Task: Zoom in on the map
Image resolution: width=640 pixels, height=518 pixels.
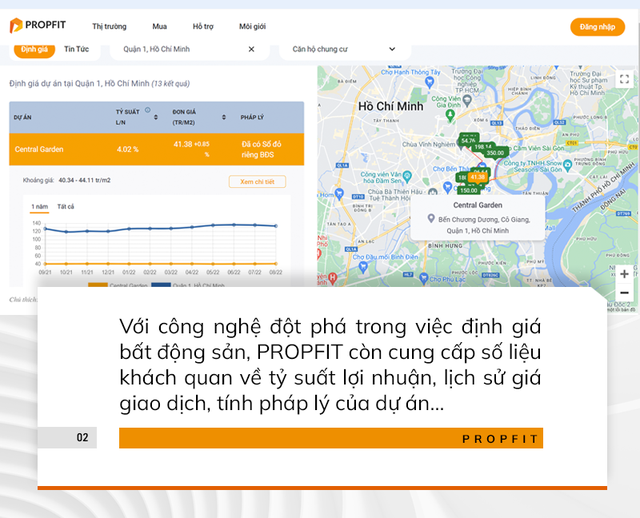Action: tap(624, 274)
